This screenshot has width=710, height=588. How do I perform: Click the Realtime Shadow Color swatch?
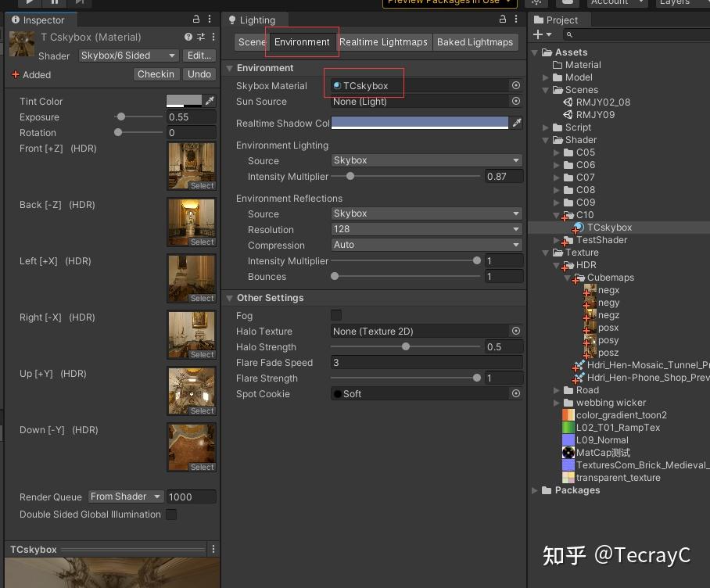point(420,123)
